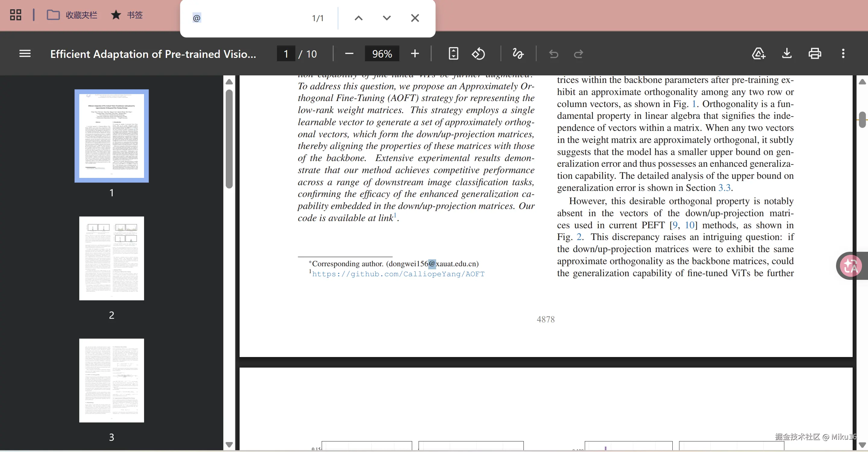The height and width of the screenshot is (452, 868).
Task: Print the PDF document
Action: (x=815, y=54)
